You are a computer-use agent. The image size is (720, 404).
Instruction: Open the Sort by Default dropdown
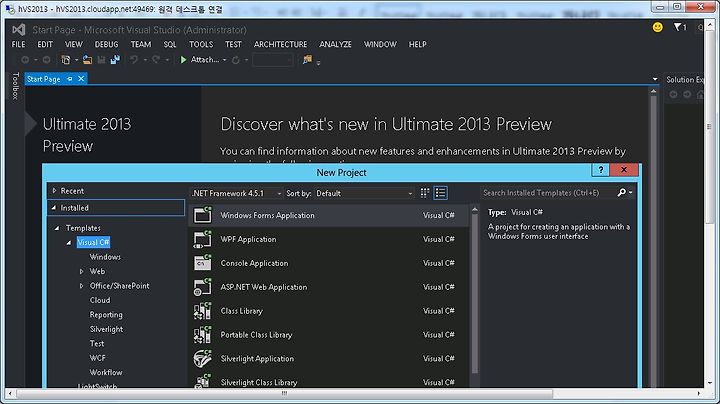click(364, 193)
